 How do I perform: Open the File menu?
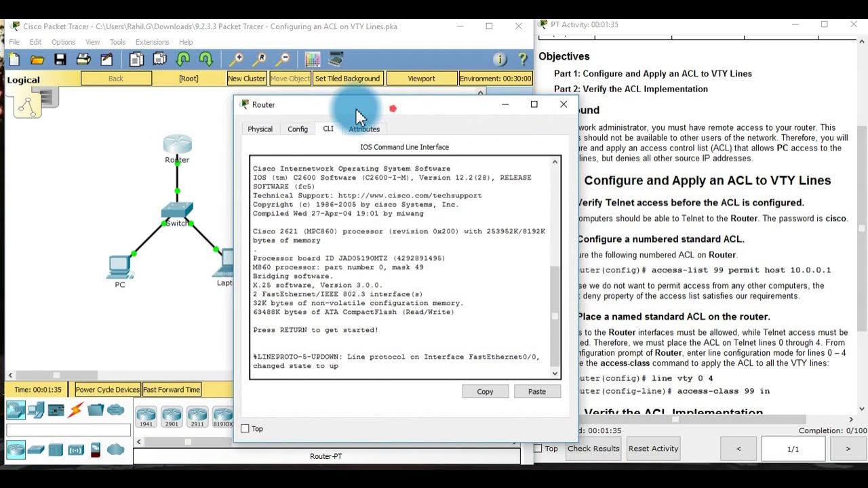14,42
